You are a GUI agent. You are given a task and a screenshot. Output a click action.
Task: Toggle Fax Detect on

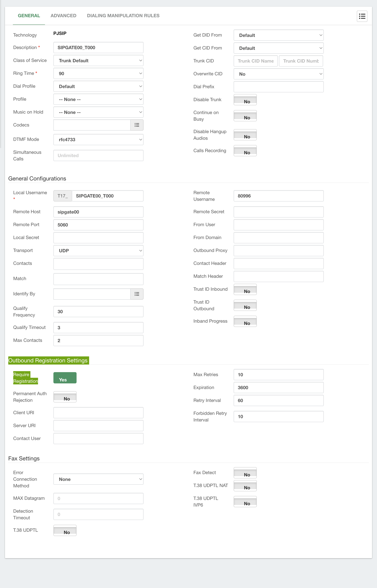pos(245,473)
